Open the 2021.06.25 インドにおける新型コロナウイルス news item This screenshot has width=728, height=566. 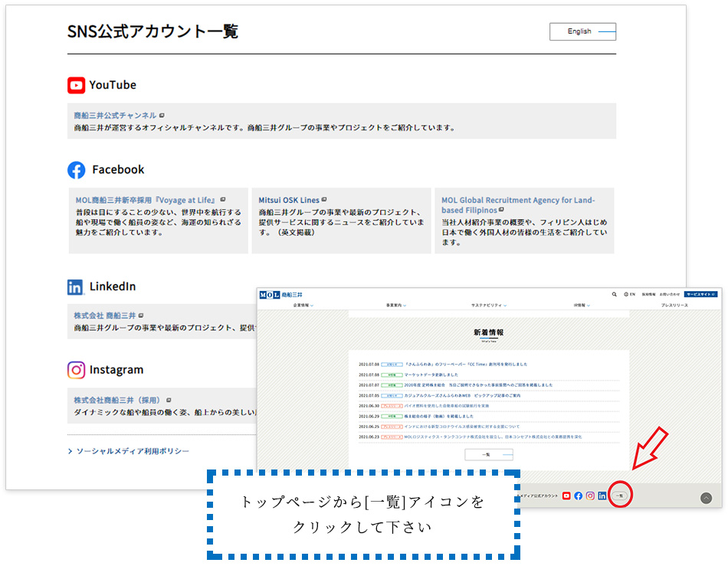461,427
